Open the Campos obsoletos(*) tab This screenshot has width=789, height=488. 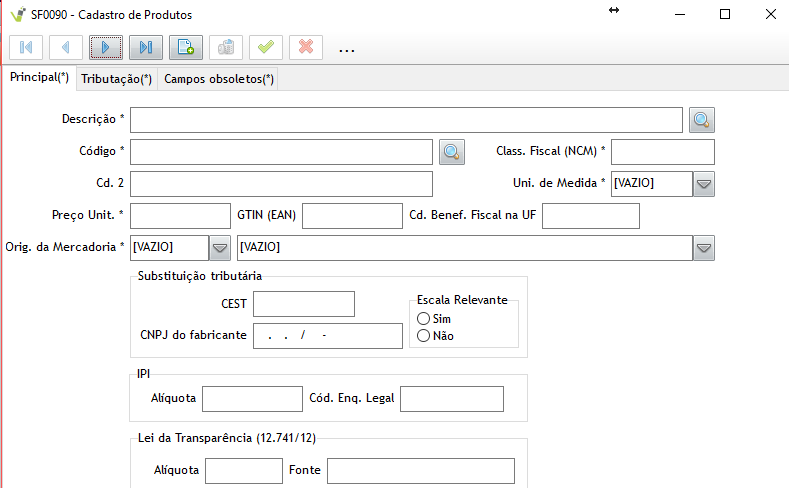219,79
